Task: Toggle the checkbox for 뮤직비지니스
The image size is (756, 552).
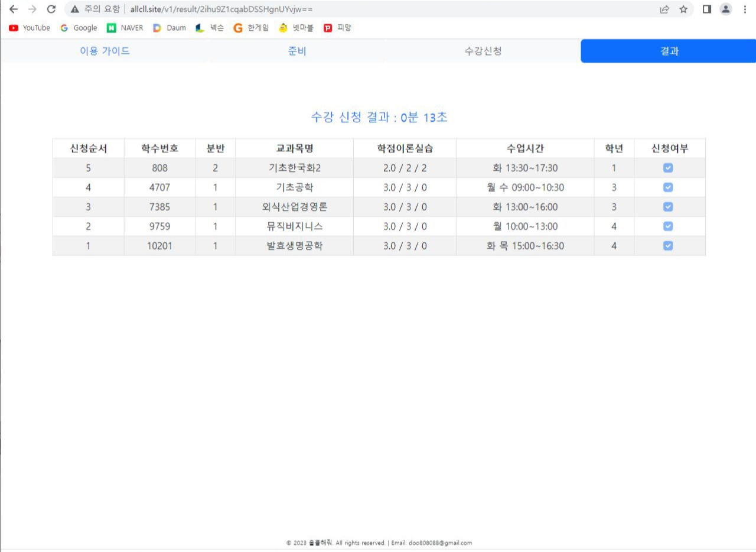Action: [x=668, y=226]
